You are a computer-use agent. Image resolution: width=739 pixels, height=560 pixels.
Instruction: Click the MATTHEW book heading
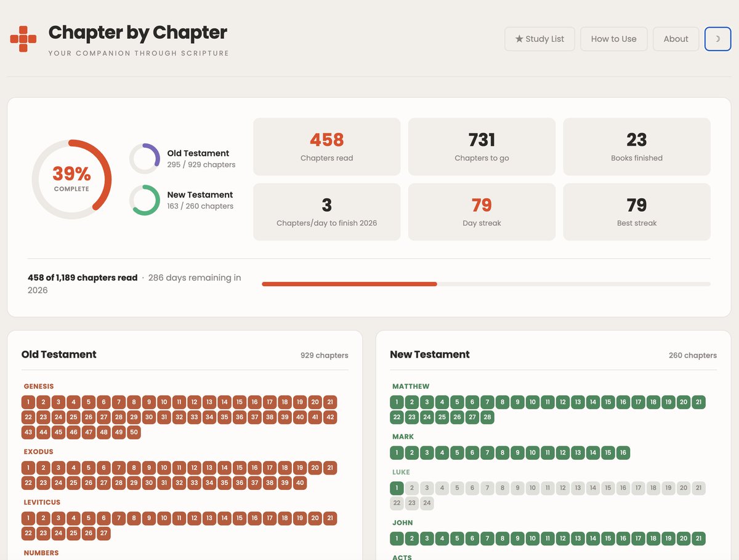411,386
